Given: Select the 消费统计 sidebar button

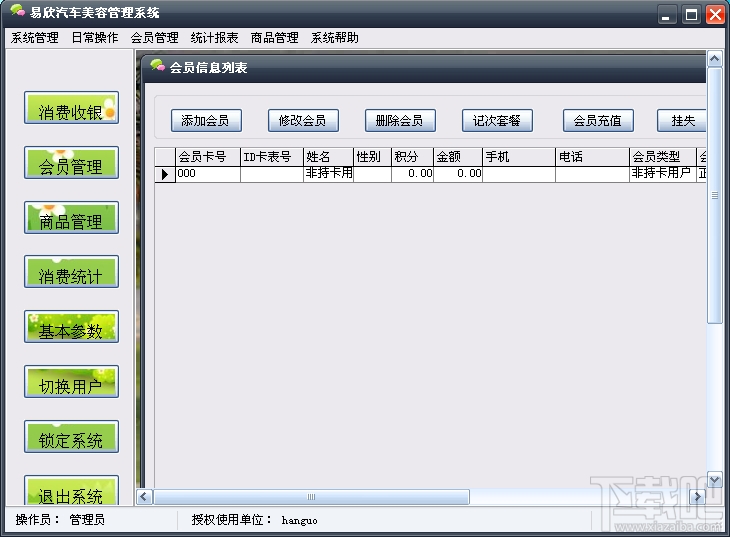Looking at the screenshot, I should coord(71,272).
